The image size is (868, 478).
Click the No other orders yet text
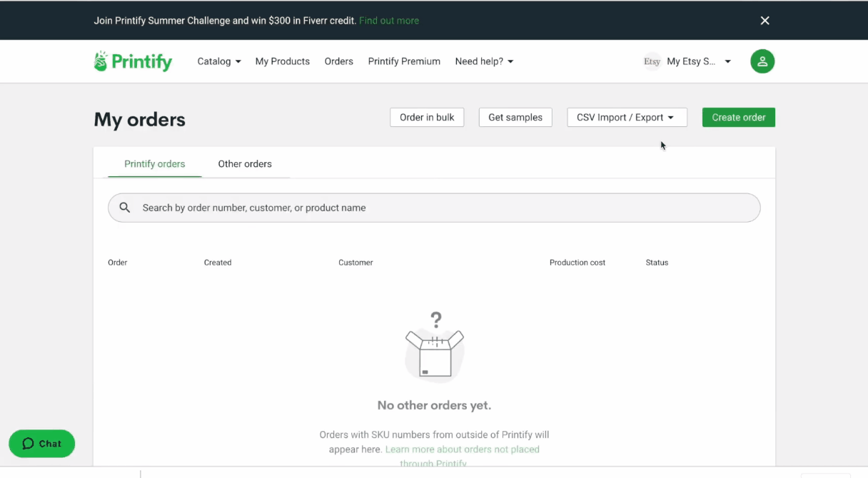tap(434, 405)
